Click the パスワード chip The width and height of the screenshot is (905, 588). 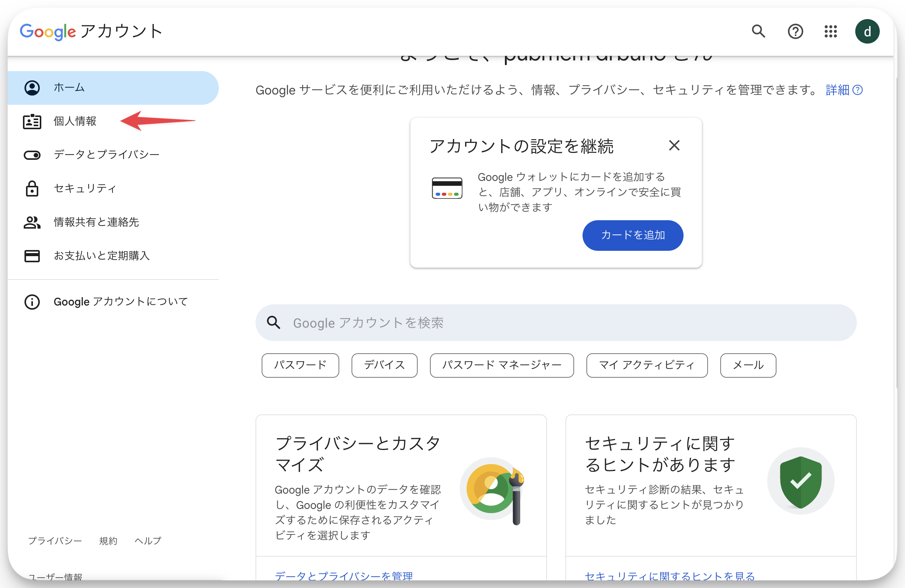(x=300, y=365)
